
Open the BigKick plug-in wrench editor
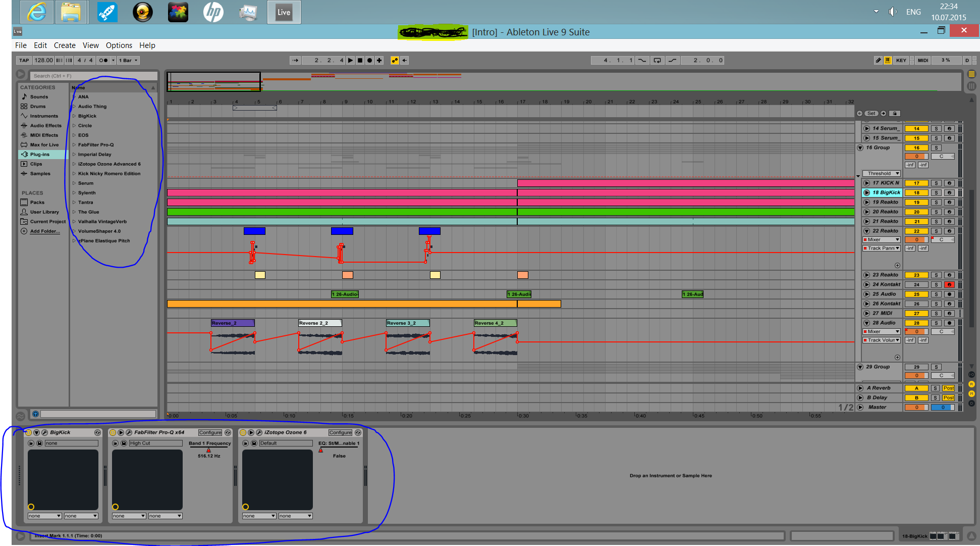coord(44,432)
